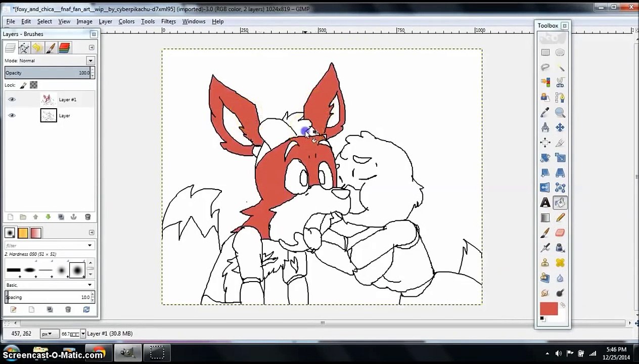Select the Foreground Select tool

click(x=545, y=98)
